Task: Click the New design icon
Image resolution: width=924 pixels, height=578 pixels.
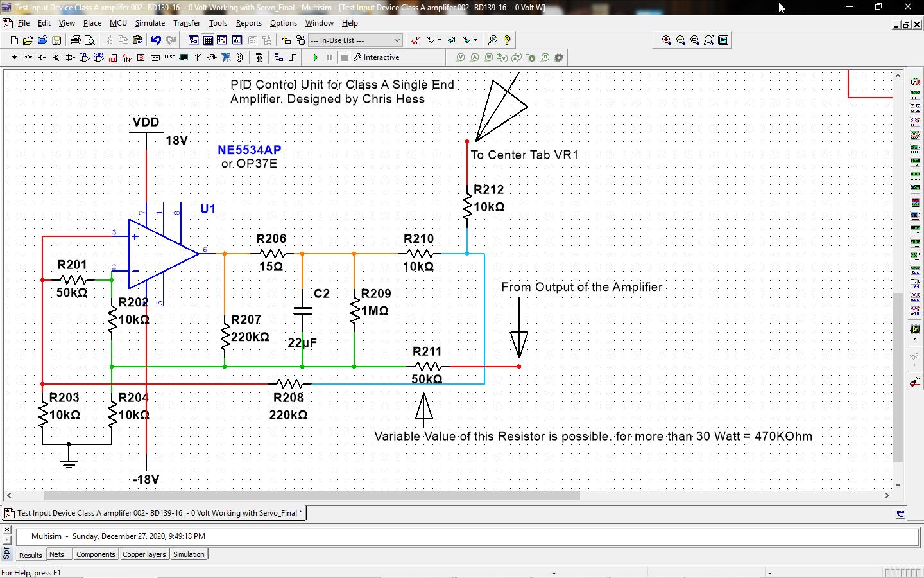Action: tap(14, 40)
